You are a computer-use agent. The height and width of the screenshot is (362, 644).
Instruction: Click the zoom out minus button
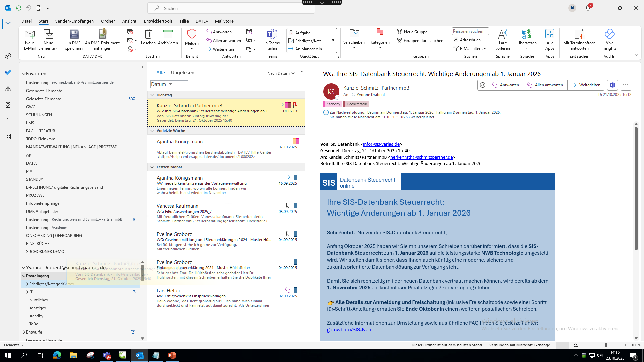point(586,345)
